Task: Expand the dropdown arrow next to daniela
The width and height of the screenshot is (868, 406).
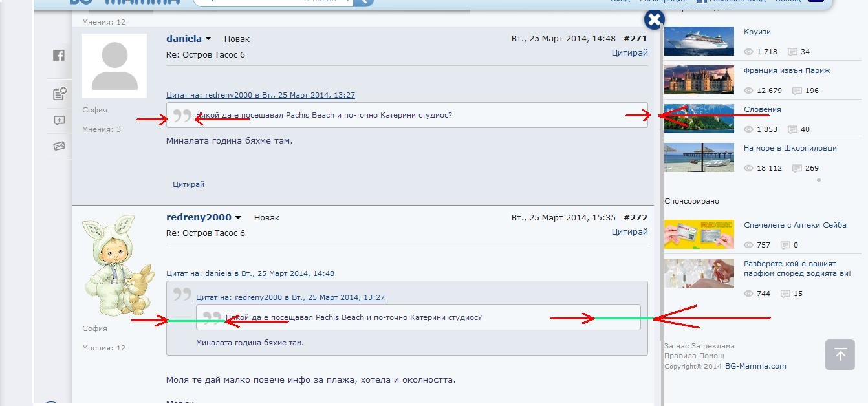Action: point(208,39)
